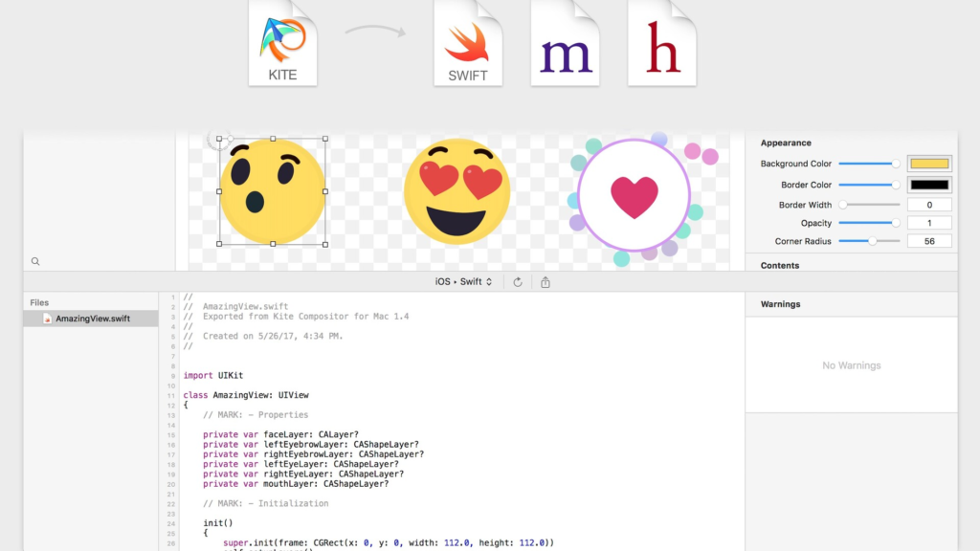Refresh the generated code preview
The height and width of the screenshot is (551, 980).
tap(518, 281)
